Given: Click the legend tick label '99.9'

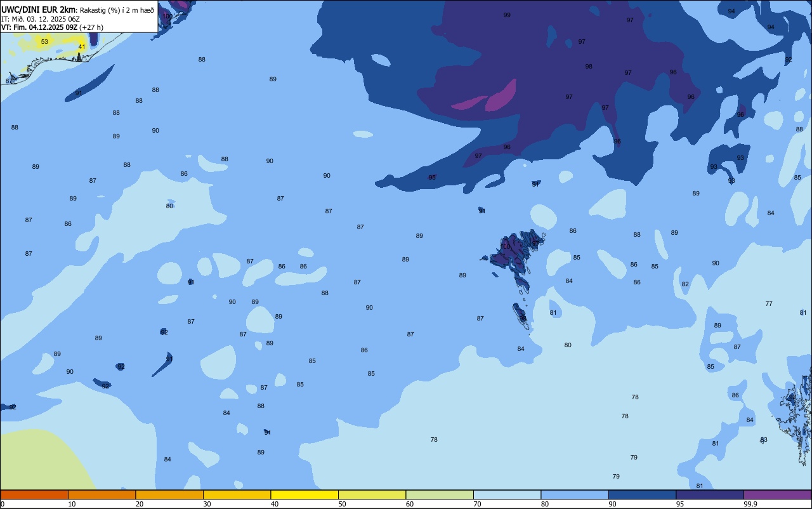Looking at the screenshot, I should 750,504.
